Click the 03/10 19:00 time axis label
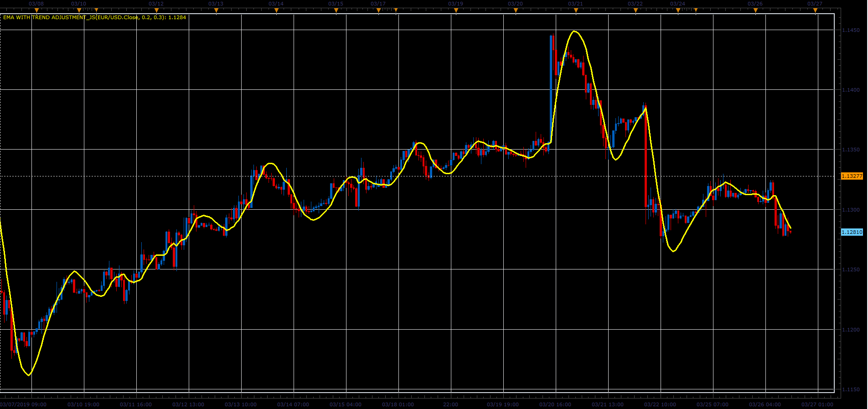 point(84,404)
